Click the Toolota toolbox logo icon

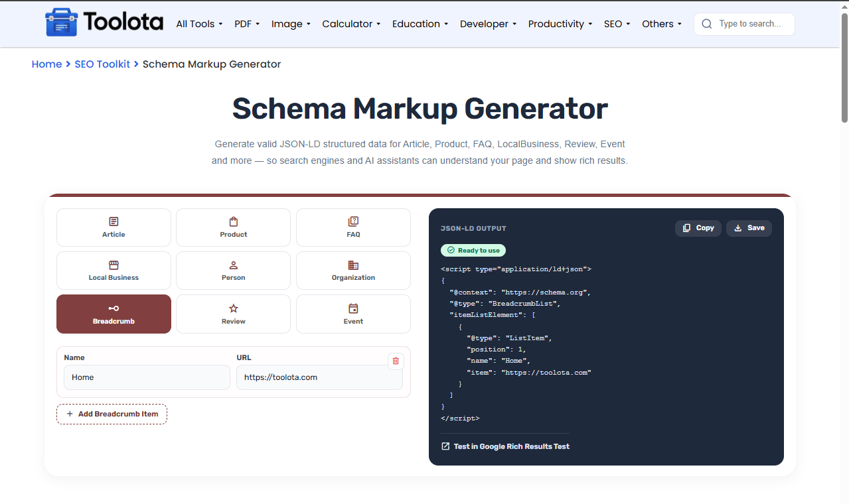(61, 23)
